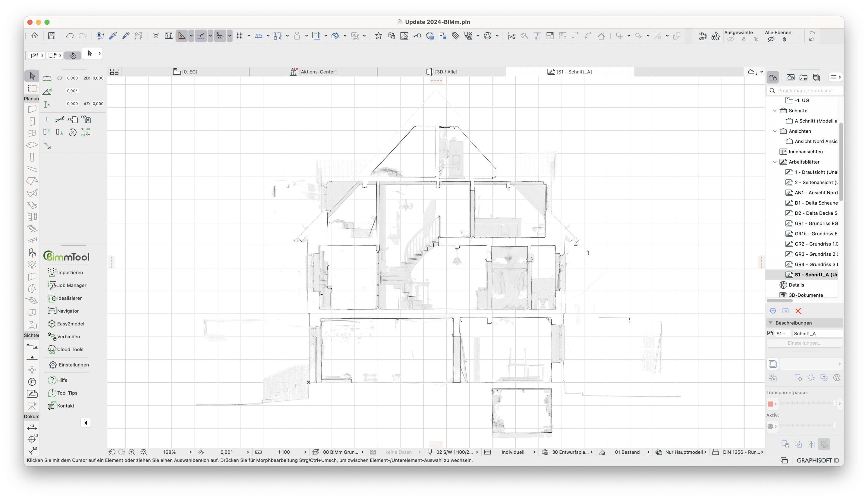
Task: Open BimmTool Einstellungen
Action: click(x=69, y=365)
